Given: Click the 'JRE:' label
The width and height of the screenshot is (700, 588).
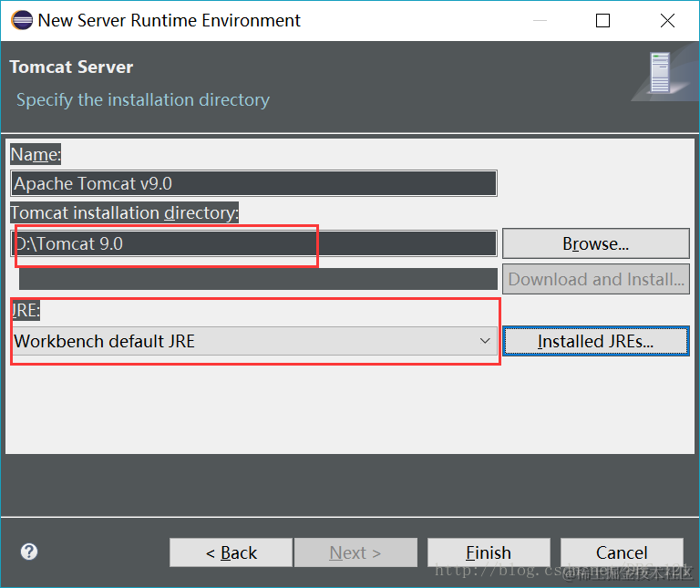Looking at the screenshot, I should click(x=26, y=310).
